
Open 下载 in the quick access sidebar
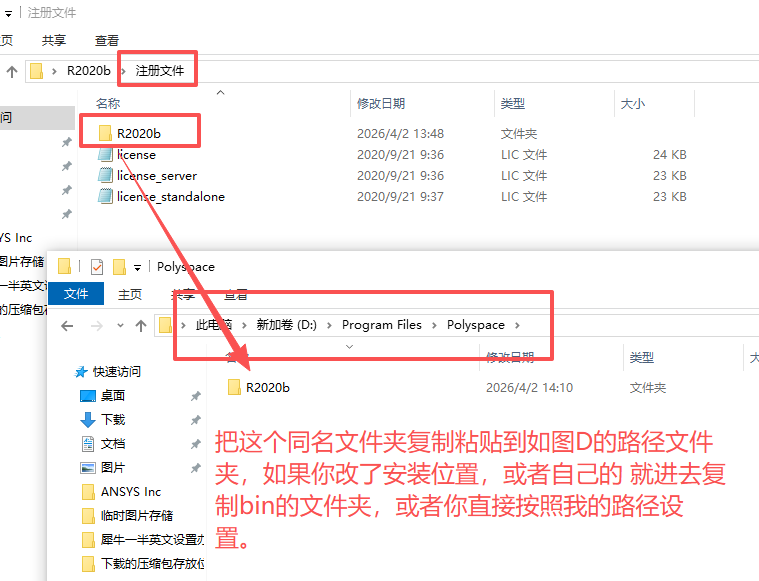[113, 419]
